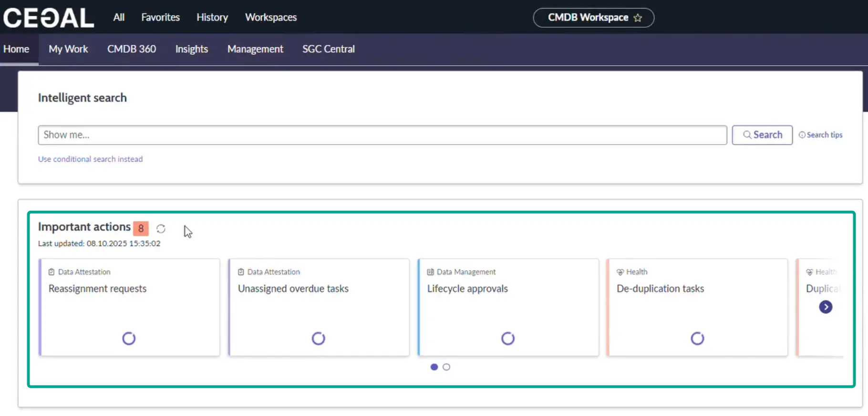Click the Data Management icon on Lifecycle card

(x=430, y=272)
